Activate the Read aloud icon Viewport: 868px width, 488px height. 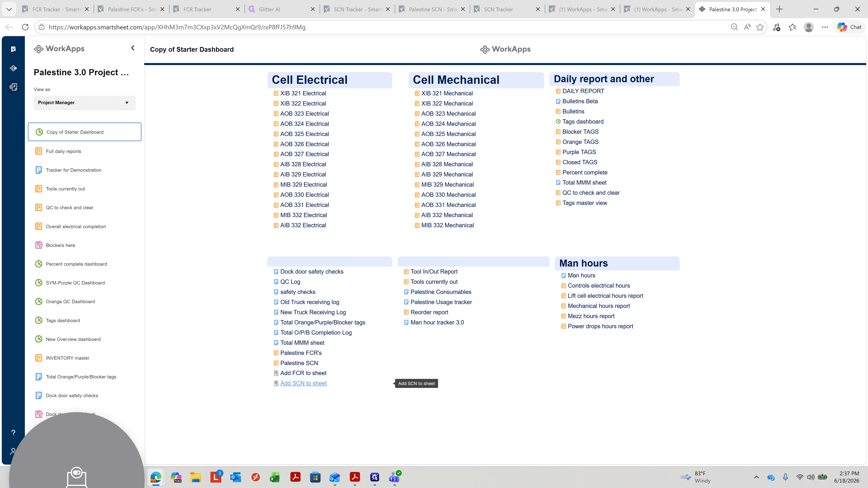point(747,27)
